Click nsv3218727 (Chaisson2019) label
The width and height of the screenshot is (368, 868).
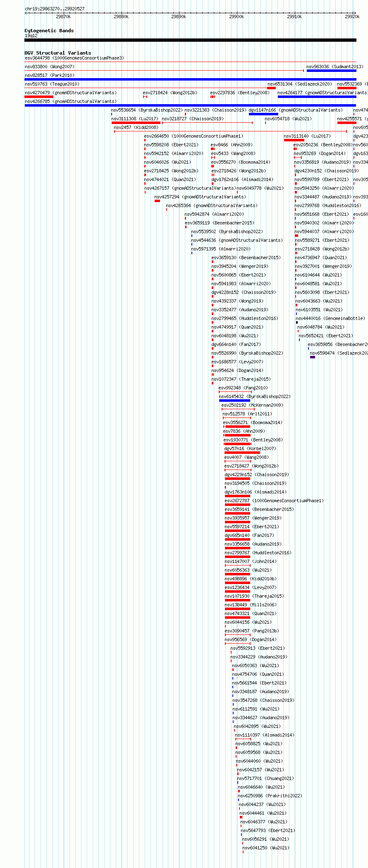click(x=193, y=119)
